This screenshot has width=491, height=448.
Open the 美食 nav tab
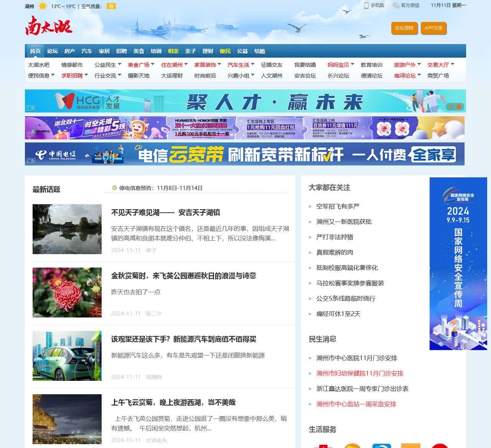tap(139, 51)
